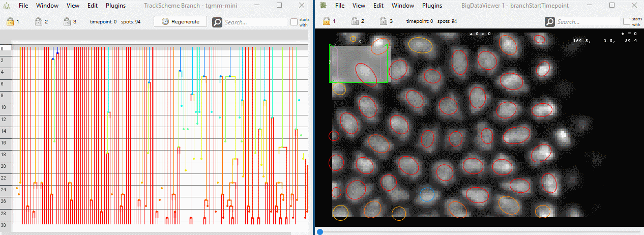Open the Window menu in TrackScheme

coord(46,6)
